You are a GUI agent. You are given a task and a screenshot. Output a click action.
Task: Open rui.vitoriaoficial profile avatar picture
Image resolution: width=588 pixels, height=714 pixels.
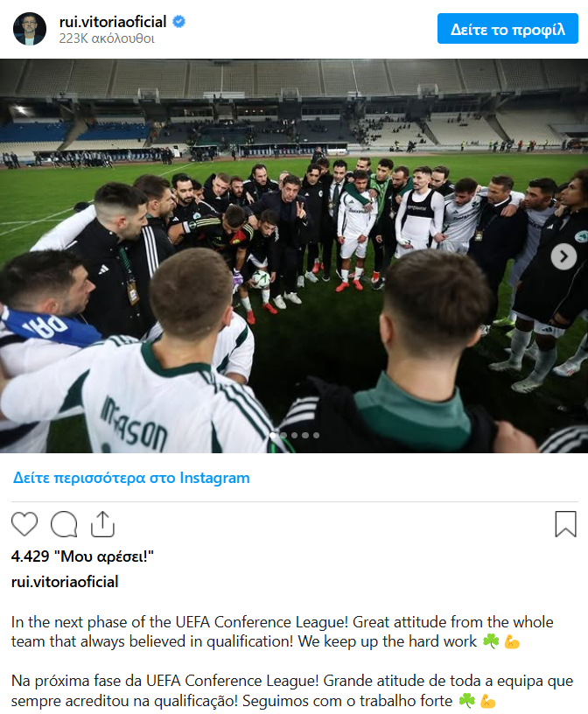(30, 29)
